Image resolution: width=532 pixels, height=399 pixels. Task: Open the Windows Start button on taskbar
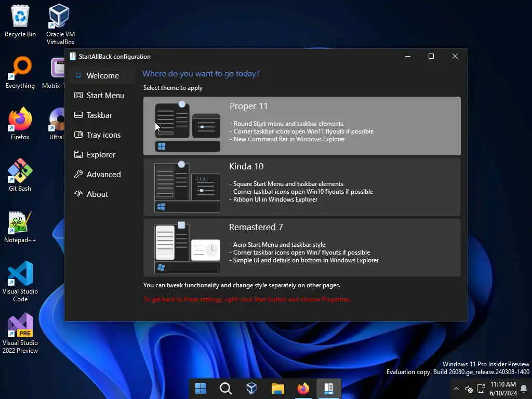coord(201,389)
